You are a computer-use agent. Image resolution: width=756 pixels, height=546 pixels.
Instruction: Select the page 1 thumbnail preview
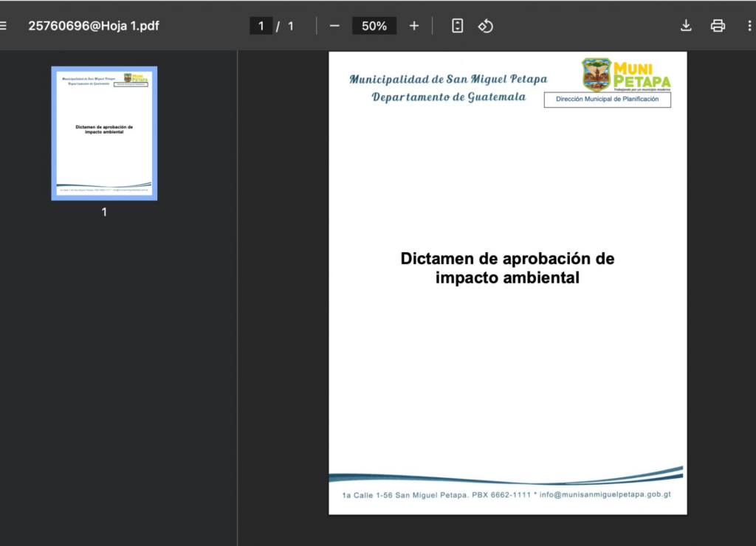pyautogui.click(x=104, y=134)
